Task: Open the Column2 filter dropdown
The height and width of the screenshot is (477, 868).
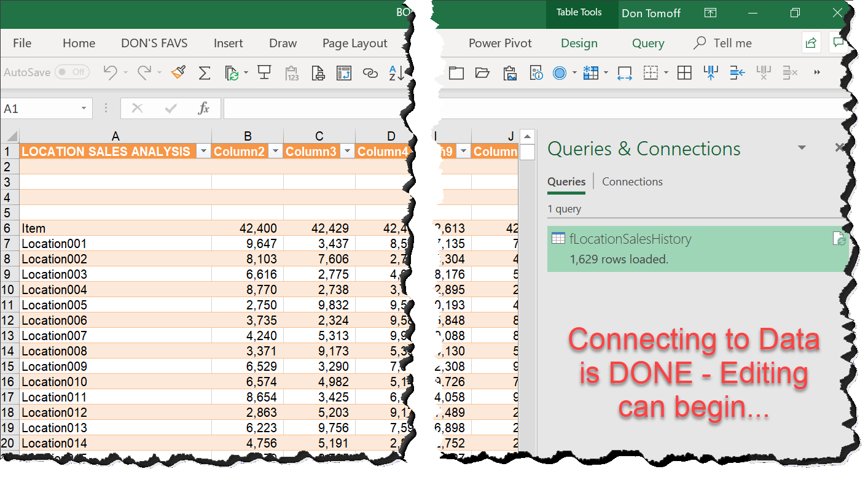Action: (x=275, y=150)
